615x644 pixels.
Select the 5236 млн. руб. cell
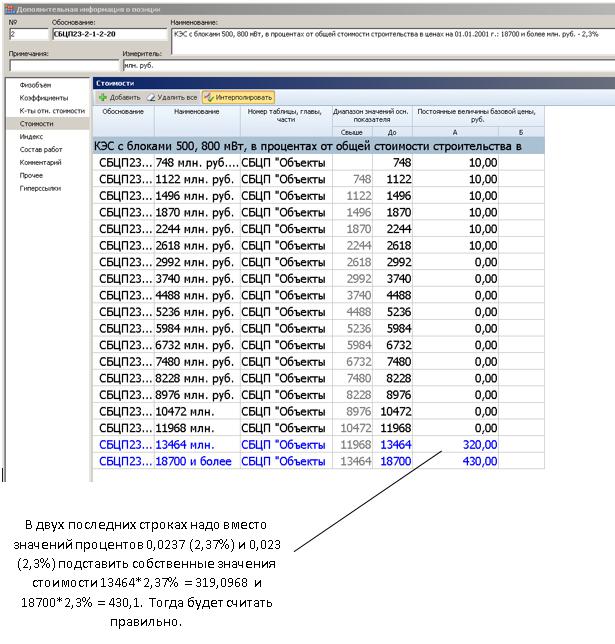tap(197, 312)
